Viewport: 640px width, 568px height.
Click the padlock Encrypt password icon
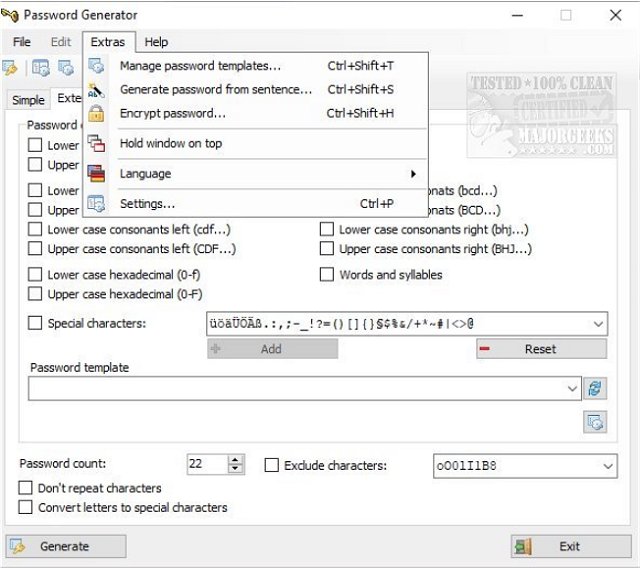(96, 113)
